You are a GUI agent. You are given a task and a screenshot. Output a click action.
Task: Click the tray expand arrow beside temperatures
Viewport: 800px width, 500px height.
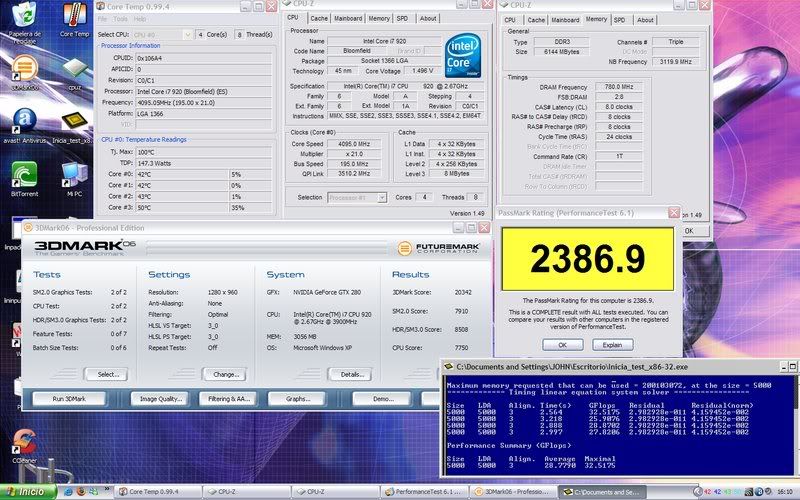[697, 492]
